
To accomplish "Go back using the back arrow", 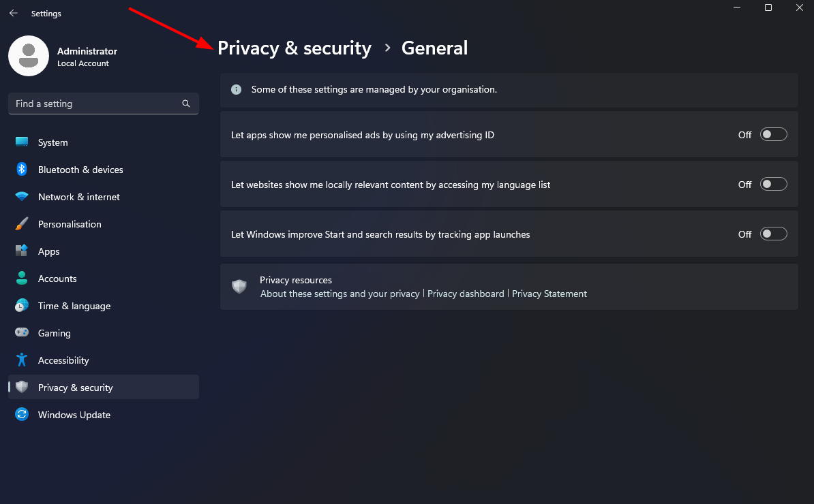I will 14,13.
